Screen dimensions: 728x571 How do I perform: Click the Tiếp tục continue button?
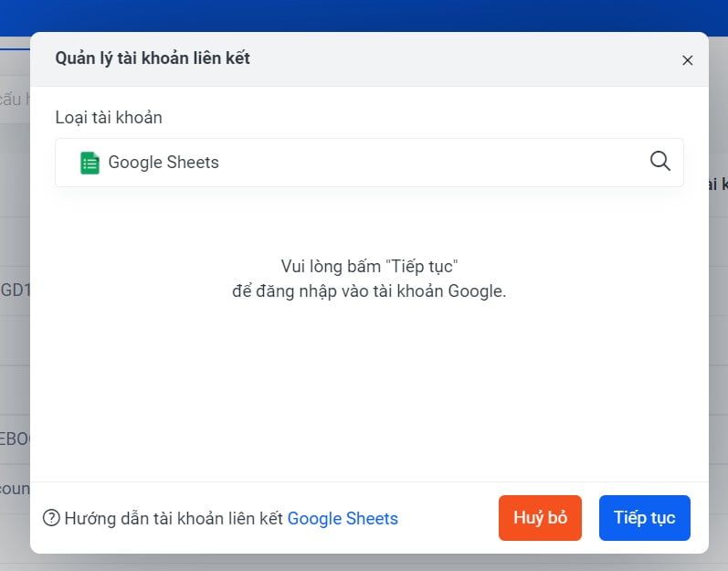(x=645, y=518)
